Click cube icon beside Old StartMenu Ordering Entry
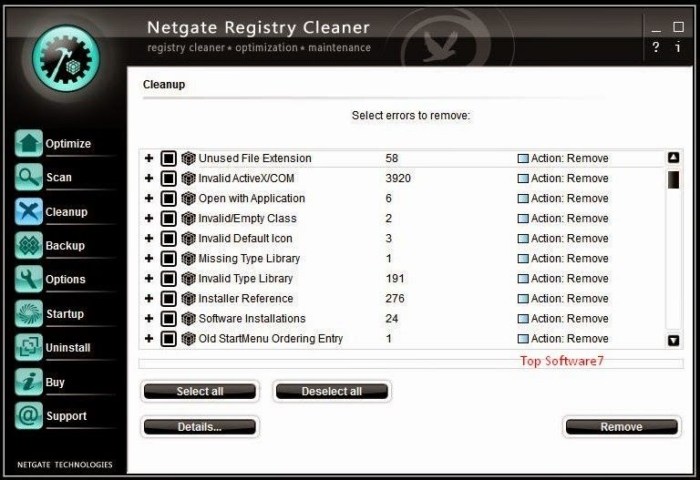The width and height of the screenshot is (700, 480). click(x=188, y=338)
